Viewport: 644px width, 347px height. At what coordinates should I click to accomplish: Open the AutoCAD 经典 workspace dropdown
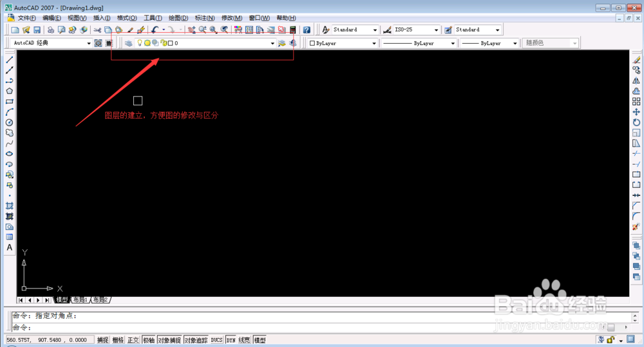pyautogui.click(x=88, y=43)
